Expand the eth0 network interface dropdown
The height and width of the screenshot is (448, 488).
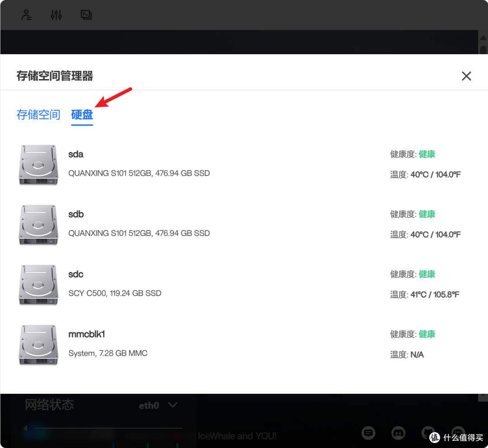(172, 405)
